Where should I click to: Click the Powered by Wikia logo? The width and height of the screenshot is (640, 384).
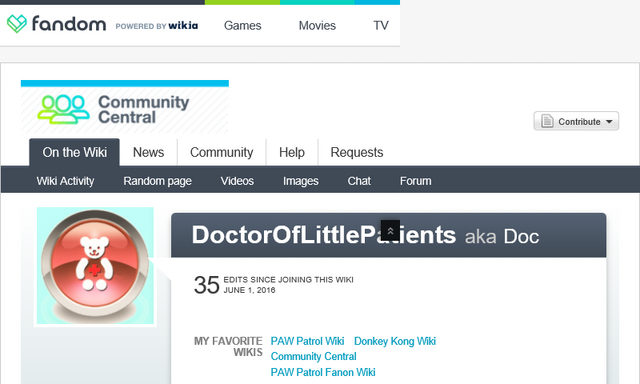(157, 26)
